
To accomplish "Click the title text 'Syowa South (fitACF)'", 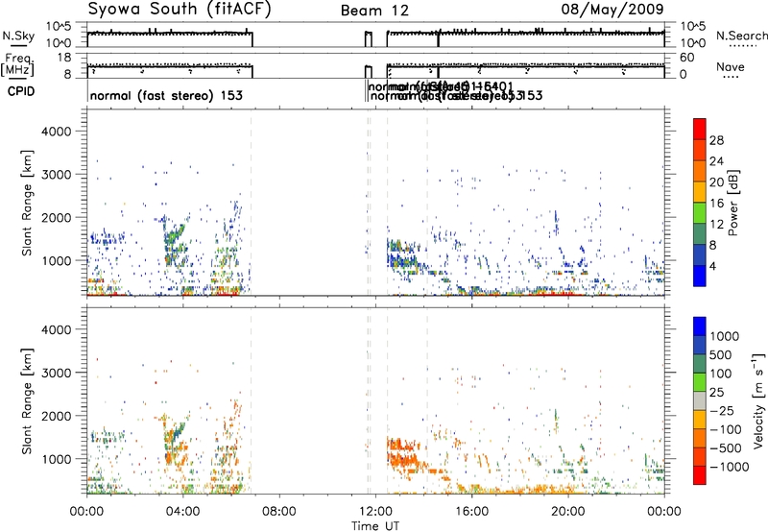I will click(x=180, y=10).
